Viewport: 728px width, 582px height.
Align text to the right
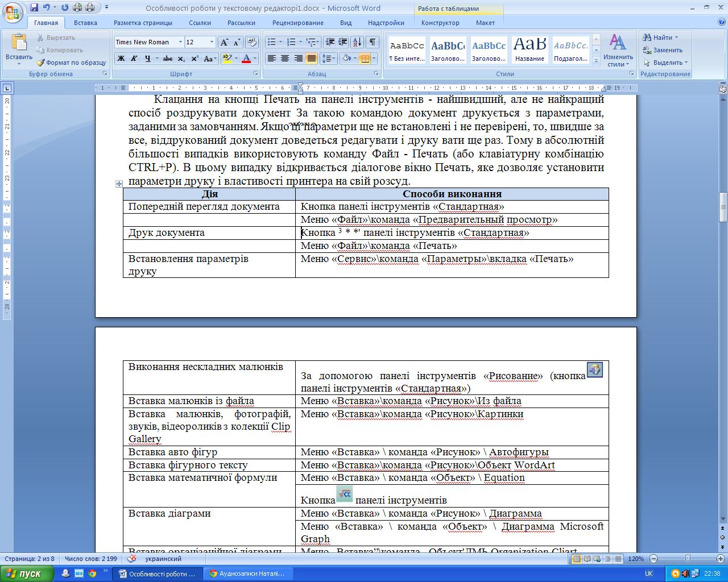pos(298,59)
